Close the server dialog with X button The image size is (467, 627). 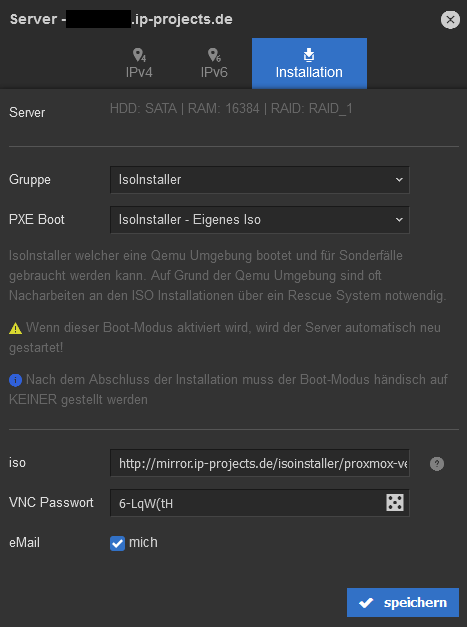pos(450,19)
